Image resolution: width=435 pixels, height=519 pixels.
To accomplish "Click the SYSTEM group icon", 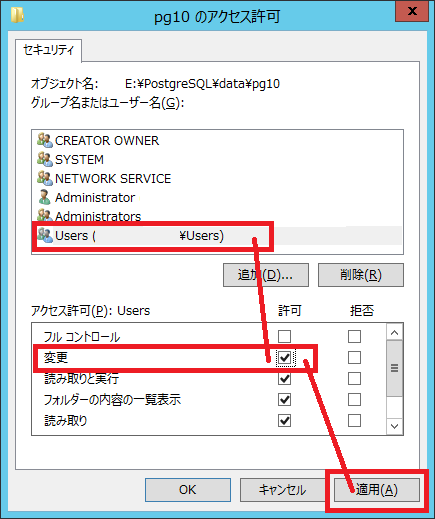I will [45, 159].
